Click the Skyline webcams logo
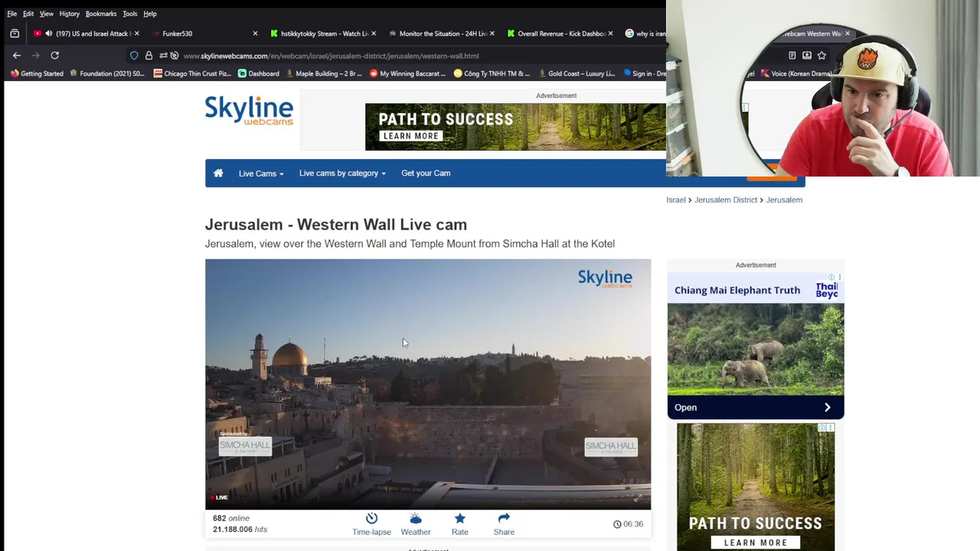Image resolution: width=980 pixels, height=551 pixels. 249,111
